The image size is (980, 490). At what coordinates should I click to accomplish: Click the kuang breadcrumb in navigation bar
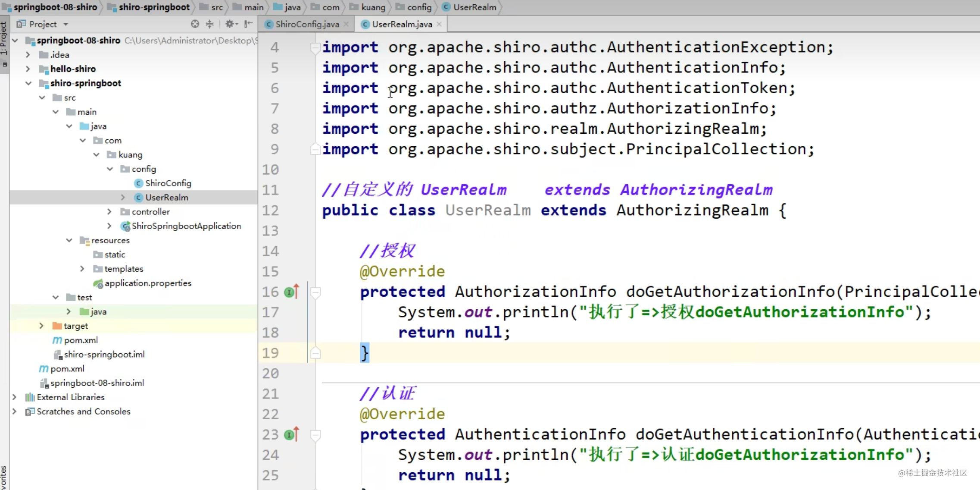click(373, 7)
